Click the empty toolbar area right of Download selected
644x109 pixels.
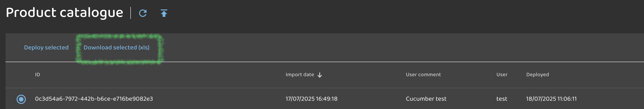click(x=375, y=48)
